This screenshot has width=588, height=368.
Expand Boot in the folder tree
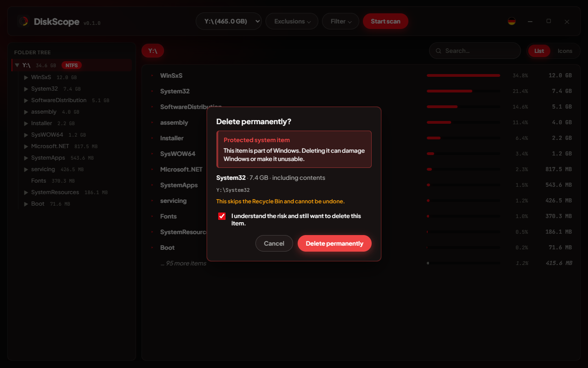[26, 204]
